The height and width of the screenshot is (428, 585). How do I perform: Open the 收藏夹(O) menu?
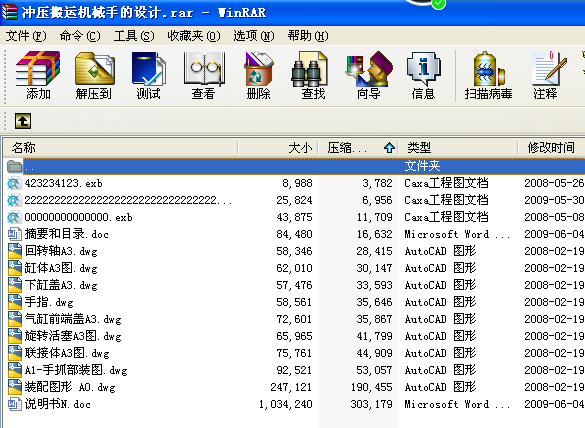[194, 36]
